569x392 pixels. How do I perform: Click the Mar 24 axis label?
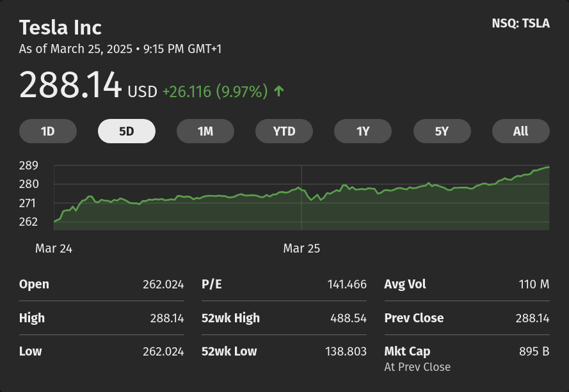[54, 249]
